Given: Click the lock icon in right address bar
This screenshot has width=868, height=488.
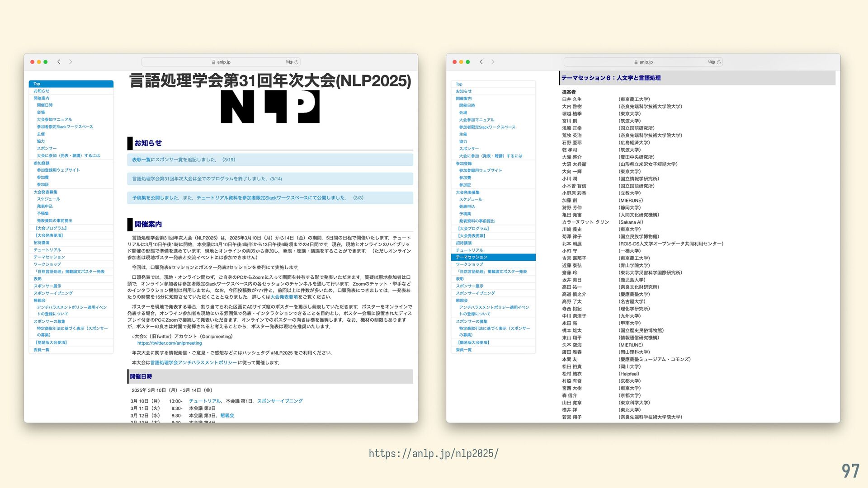Looking at the screenshot, I should coord(636,62).
